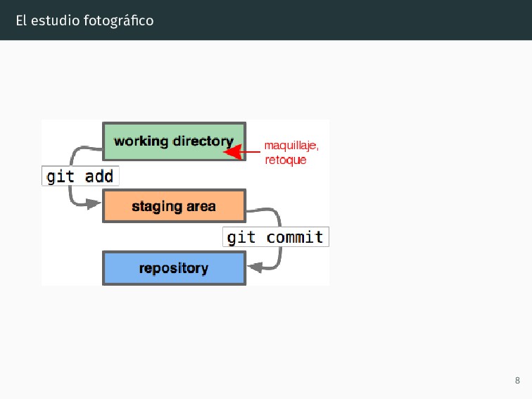Viewport: 532px width, 399px height.
Task: Click the slide title 'El estudio fotográfico'
Action: point(84,20)
